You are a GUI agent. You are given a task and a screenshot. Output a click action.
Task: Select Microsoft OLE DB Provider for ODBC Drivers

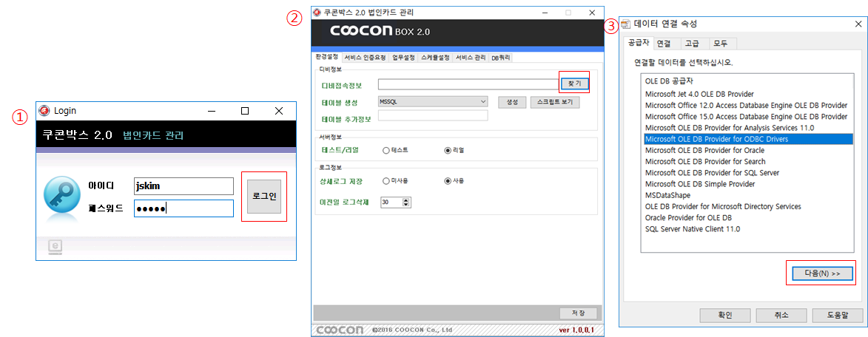[x=747, y=139]
